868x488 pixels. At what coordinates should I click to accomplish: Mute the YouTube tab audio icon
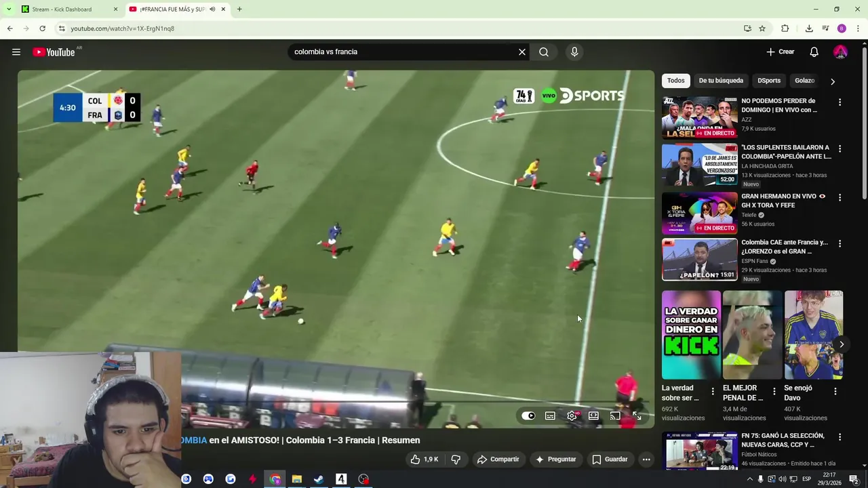[x=212, y=9]
